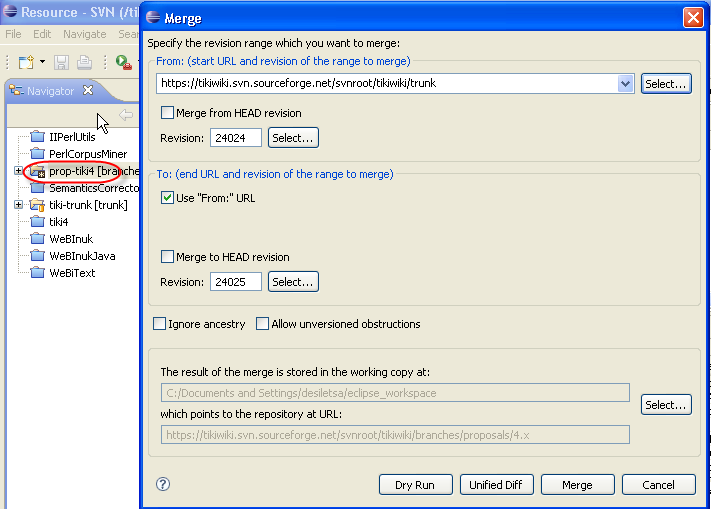Screen dimensions: 711x509
Task: Select the SemanticsCorrector project
Action: click(94, 188)
